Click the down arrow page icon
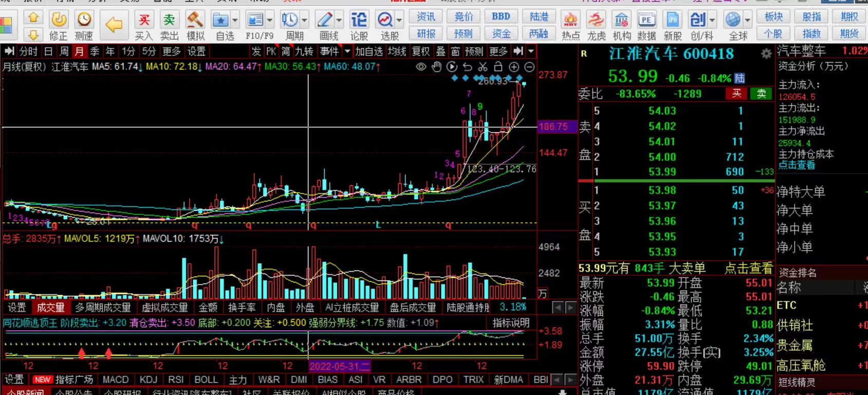 click(33, 35)
